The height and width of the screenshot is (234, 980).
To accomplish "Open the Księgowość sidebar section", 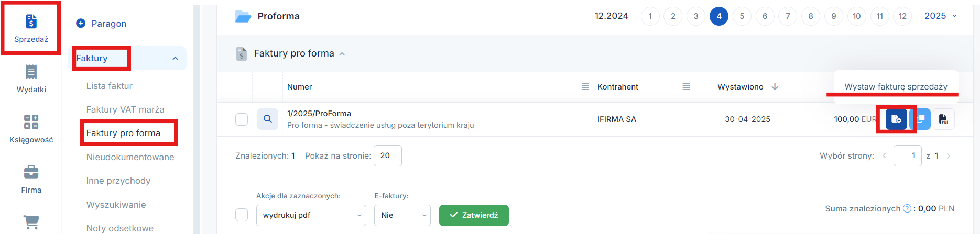I will coord(31,129).
